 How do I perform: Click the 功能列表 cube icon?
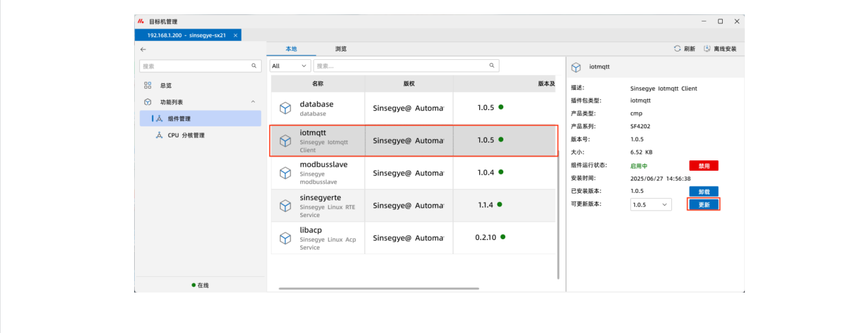[148, 102]
